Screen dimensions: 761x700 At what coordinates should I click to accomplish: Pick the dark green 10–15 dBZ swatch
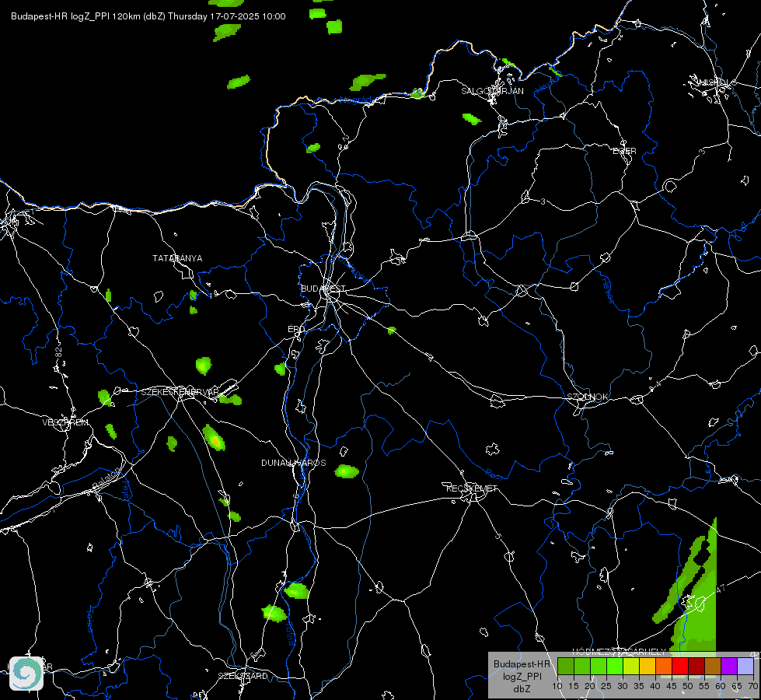point(566,666)
